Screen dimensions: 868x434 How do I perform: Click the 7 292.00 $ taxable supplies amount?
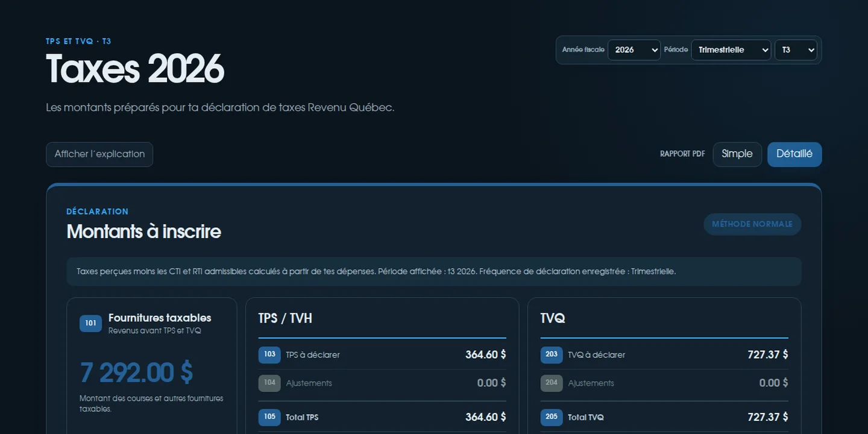pos(136,373)
